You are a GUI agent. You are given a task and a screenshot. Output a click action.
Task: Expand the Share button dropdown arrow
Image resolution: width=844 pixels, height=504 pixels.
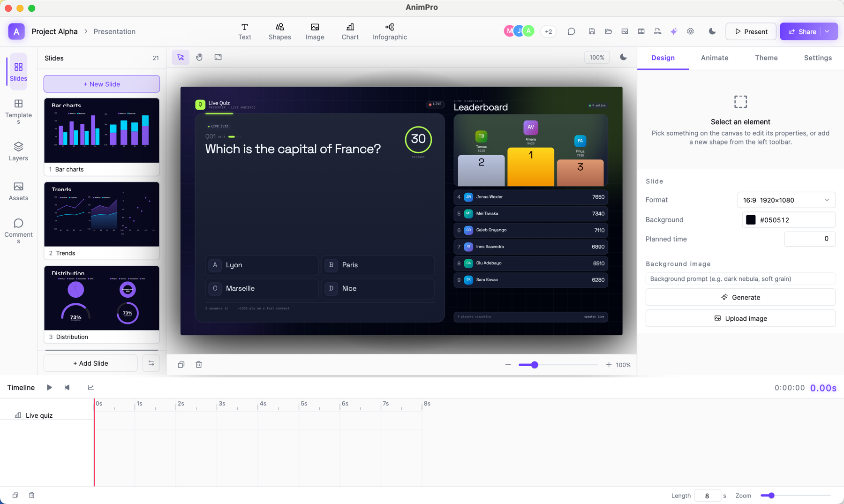(828, 31)
